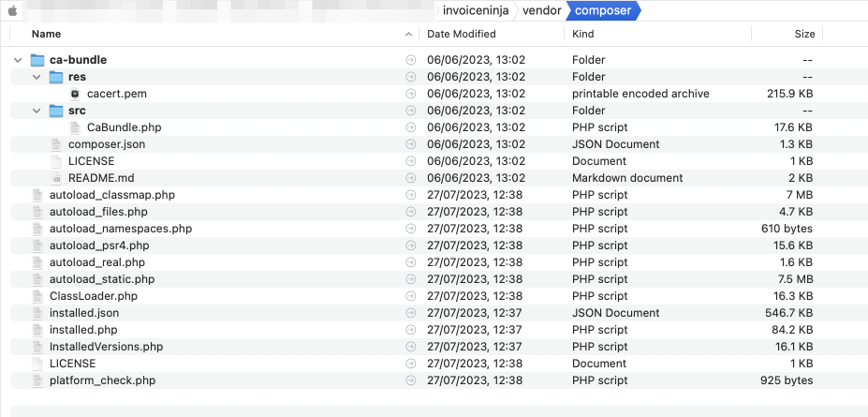Collapse the src folder
This screenshot has height=417, width=868.
tap(37, 111)
